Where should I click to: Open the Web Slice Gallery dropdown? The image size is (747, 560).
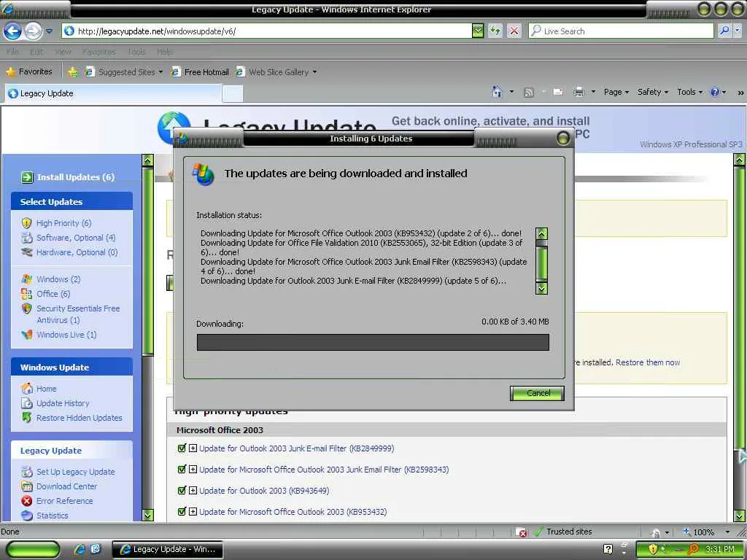pos(314,72)
